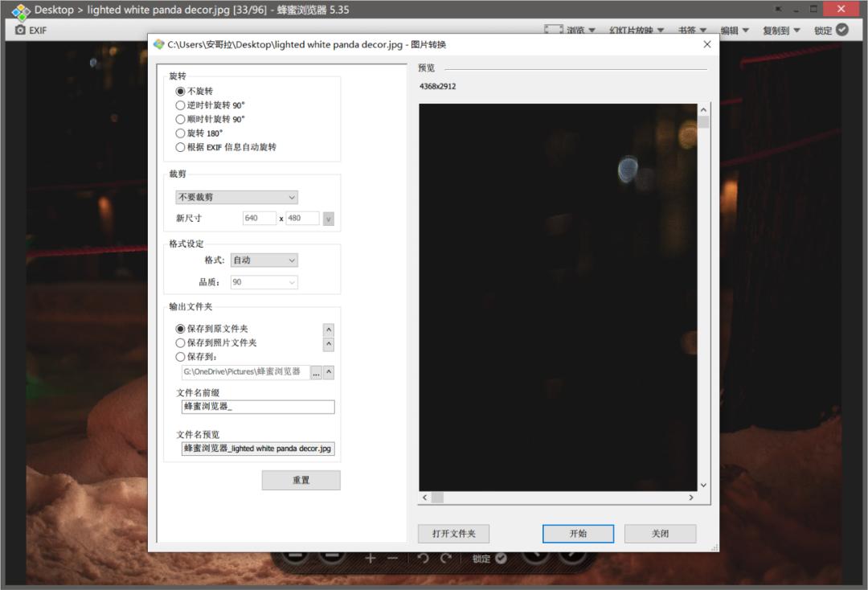Zoom out using the minus icon

click(391, 558)
